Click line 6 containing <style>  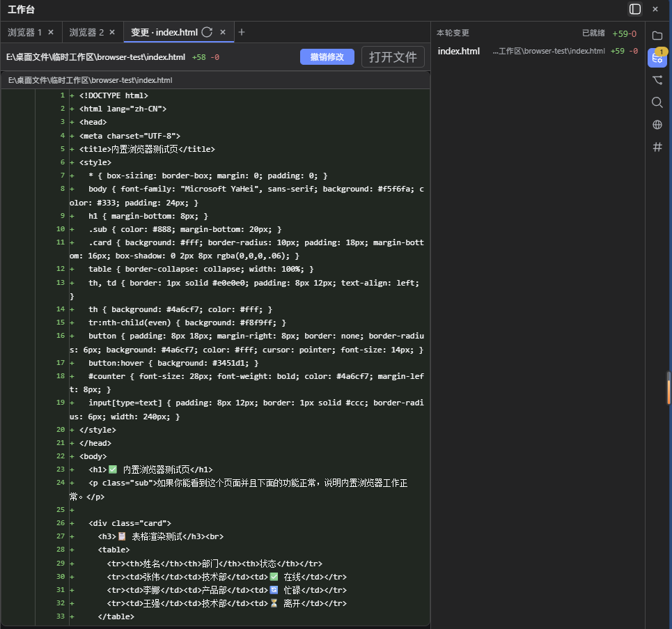click(95, 162)
